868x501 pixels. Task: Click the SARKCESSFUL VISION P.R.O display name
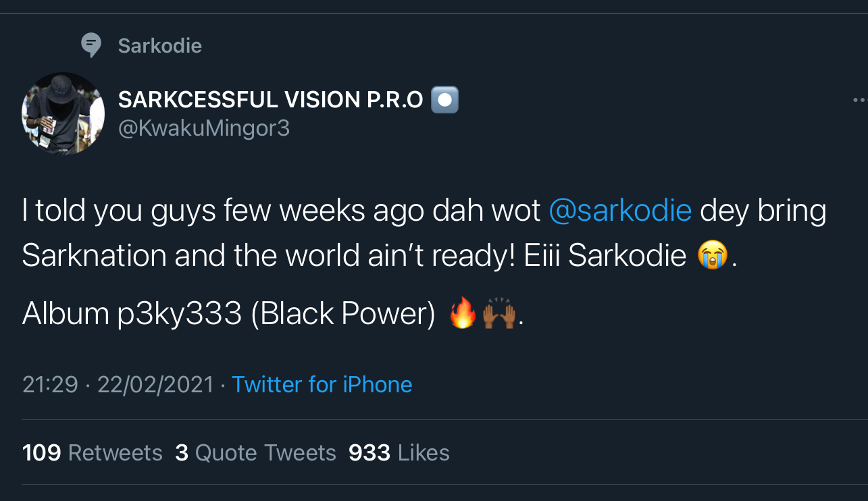pos(270,100)
